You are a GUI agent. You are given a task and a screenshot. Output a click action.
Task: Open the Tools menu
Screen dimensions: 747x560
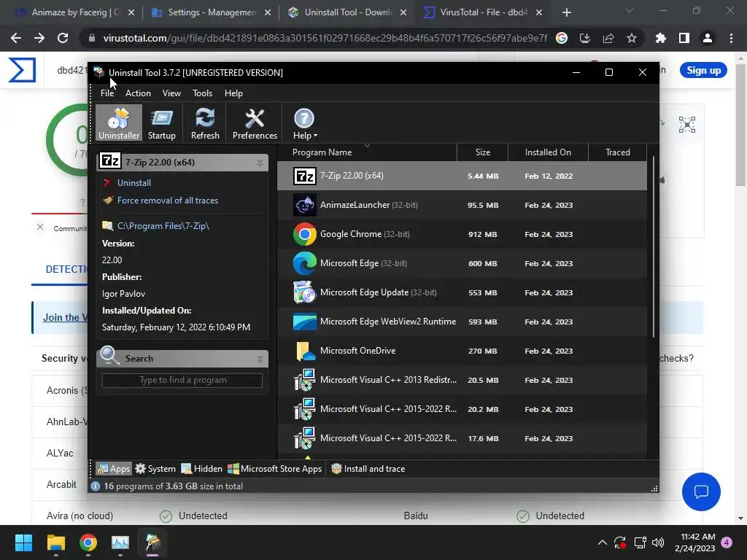[202, 93]
